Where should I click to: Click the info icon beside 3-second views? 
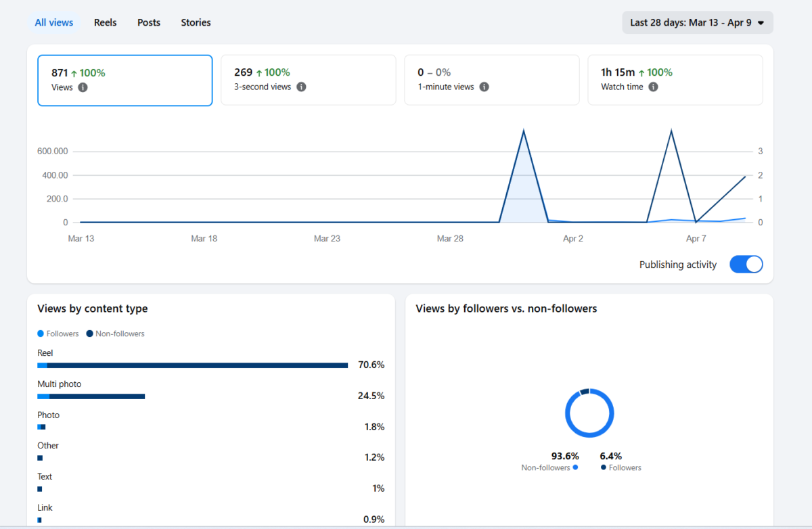coord(301,87)
